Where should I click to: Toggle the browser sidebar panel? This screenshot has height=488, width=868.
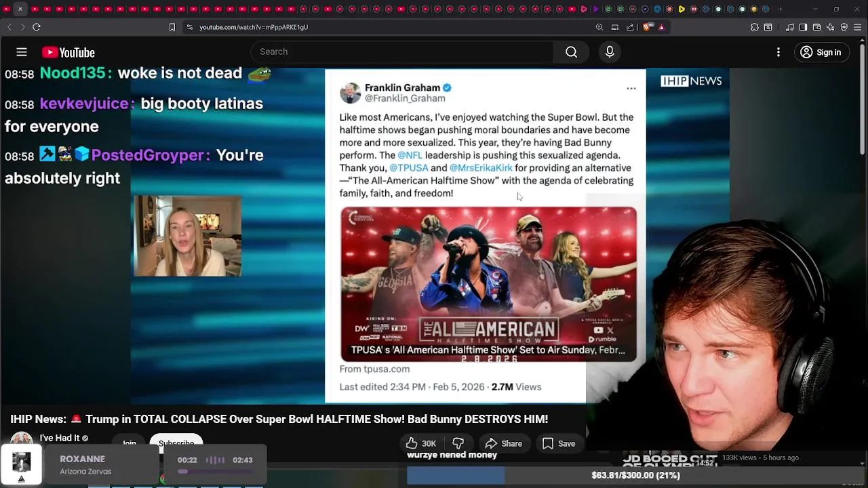[804, 27]
